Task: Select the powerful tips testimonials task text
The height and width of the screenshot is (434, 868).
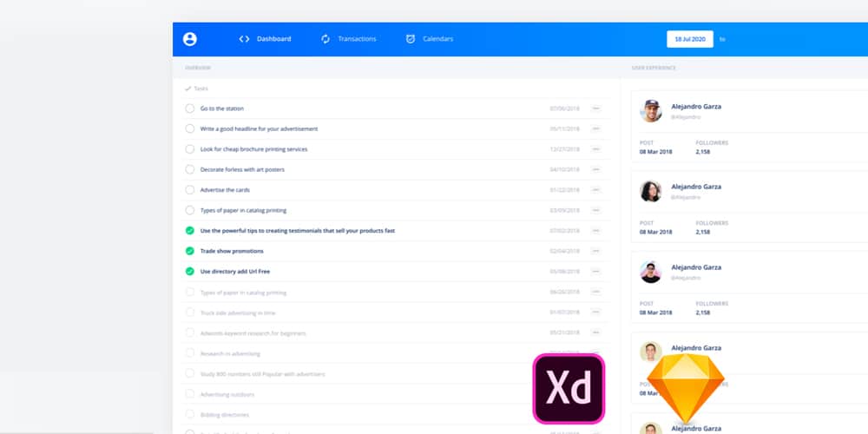Action: pyautogui.click(x=297, y=231)
